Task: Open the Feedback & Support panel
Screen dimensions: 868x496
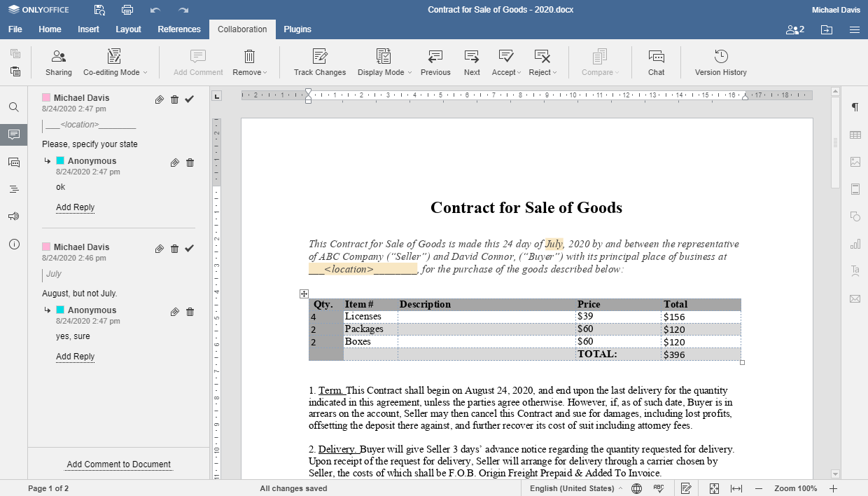Action: (14, 216)
